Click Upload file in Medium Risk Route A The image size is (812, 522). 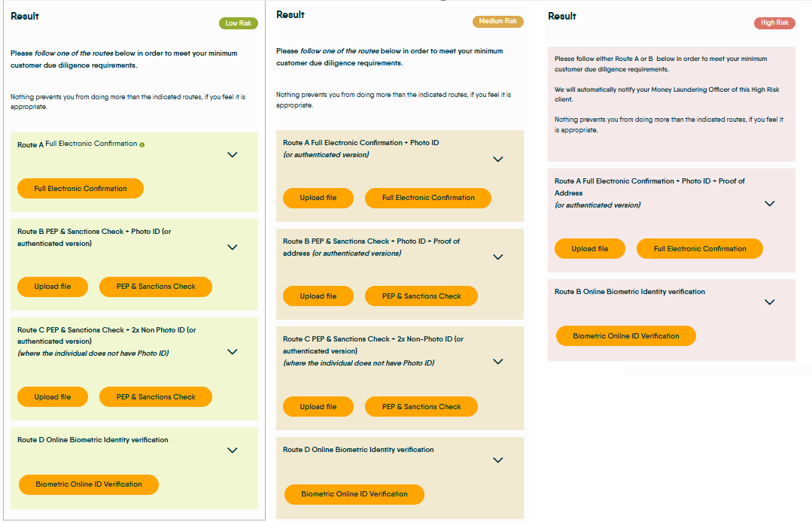pyautogui.click(x=318, y=198)
